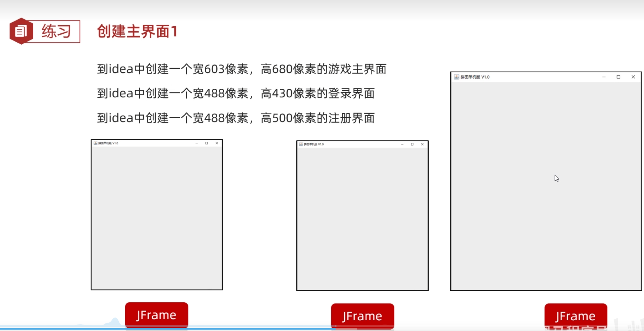Click the 练习 label box
This screenshot has height=331, width=644.
(x=56, y=31)
